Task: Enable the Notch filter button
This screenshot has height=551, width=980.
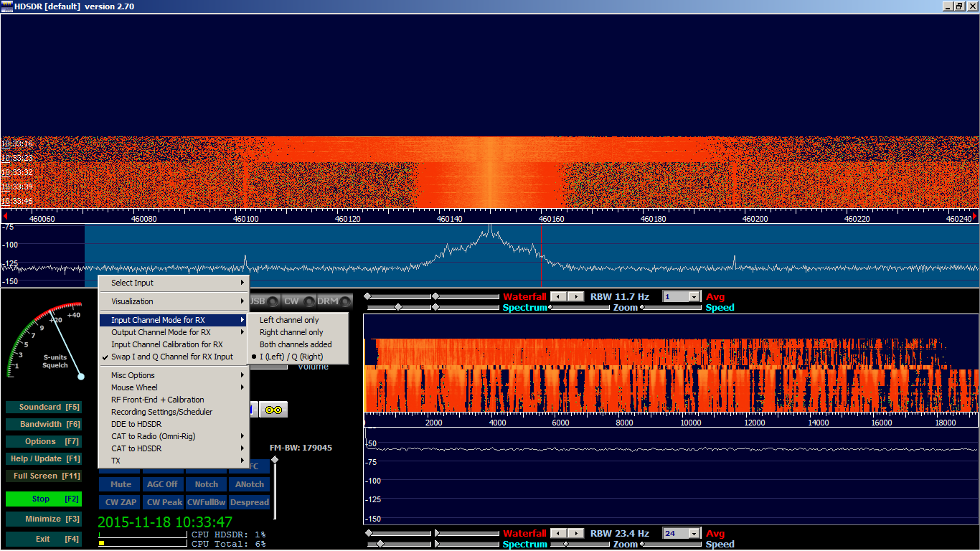Action: [207, 484]
